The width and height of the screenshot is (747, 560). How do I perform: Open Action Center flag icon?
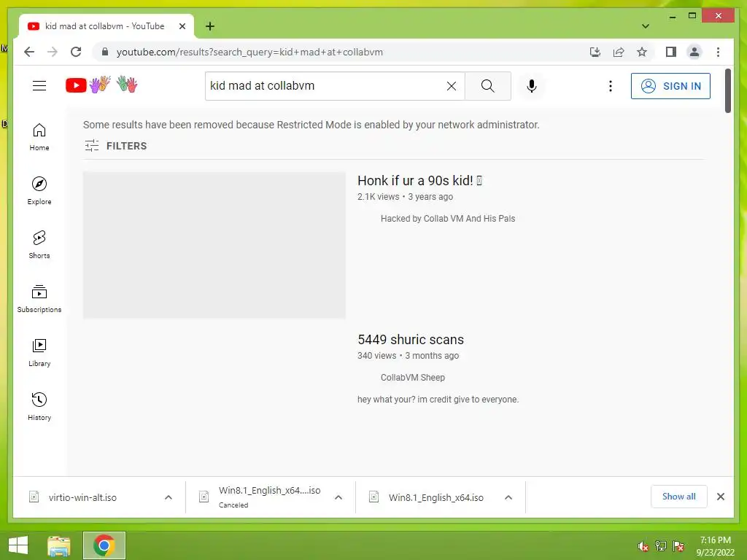[x=678, y=546]
